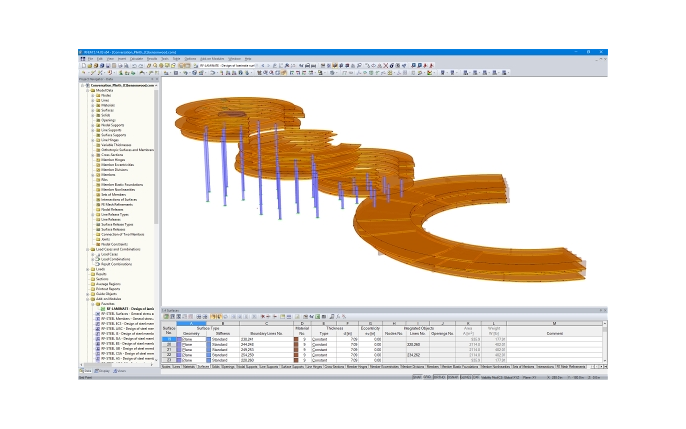Toggle GRID in the status bar
This screenshot has height=429, width=686.
(427, 377)
